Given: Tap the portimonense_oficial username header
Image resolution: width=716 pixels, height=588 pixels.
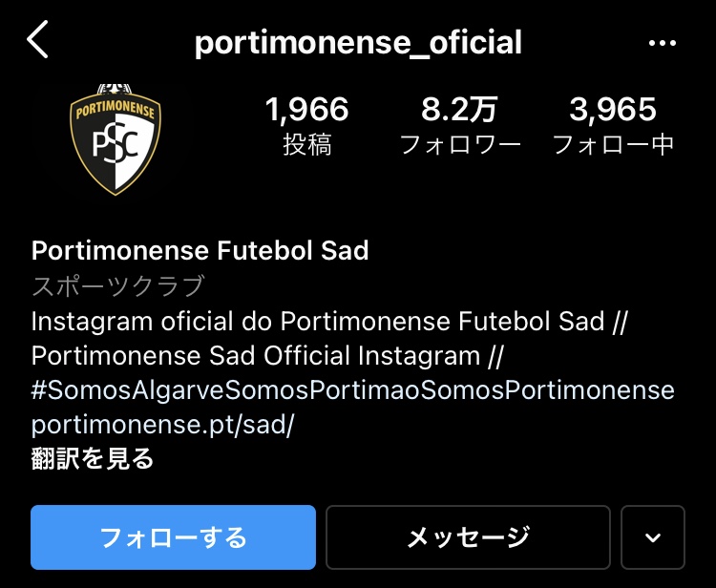Looking at the screenshot, I should click(x=358, y=42).
